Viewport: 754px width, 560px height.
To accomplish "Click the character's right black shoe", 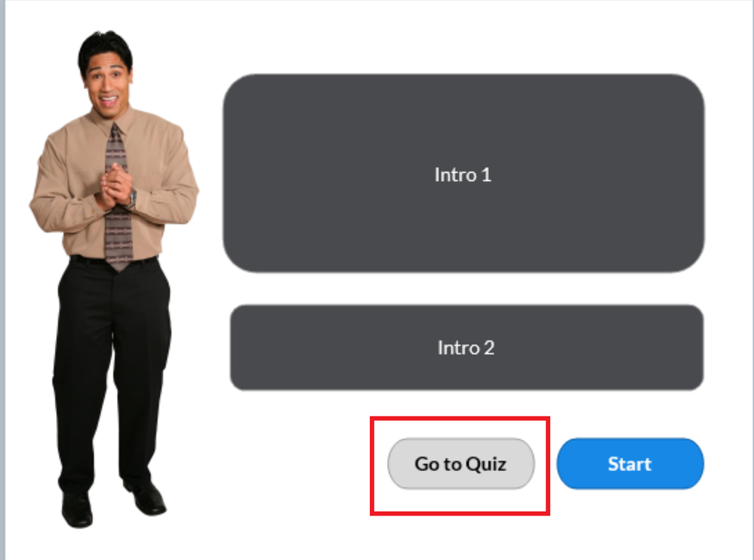I will point(146,498).
